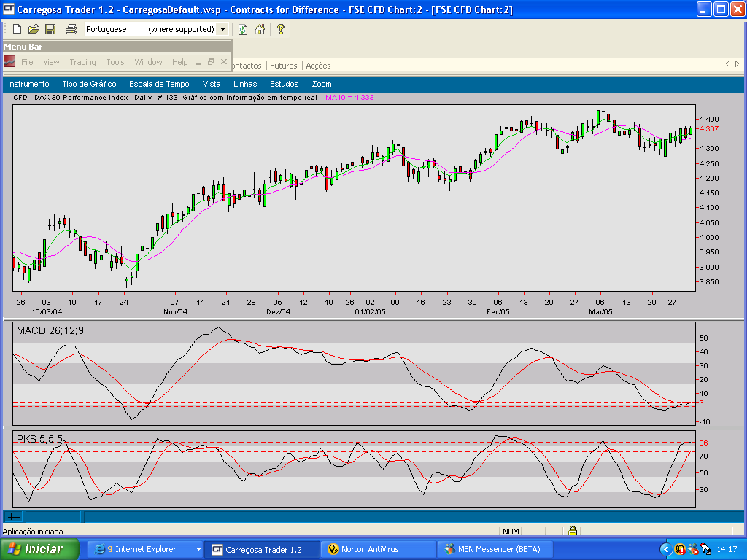The width and height of the screenshot is (747, 560).
Task: Click the green refresh icon
Action: click(x=243, y=29)
